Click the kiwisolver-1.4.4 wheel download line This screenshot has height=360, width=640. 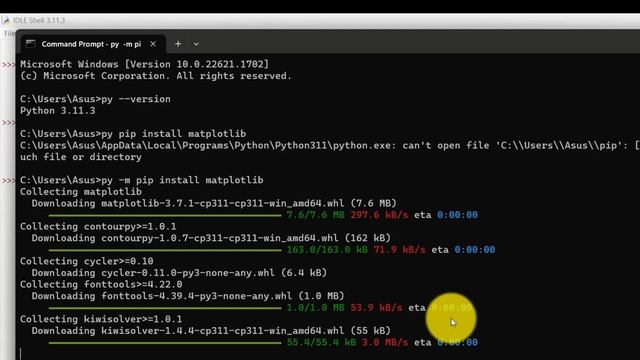click(211, 331)
